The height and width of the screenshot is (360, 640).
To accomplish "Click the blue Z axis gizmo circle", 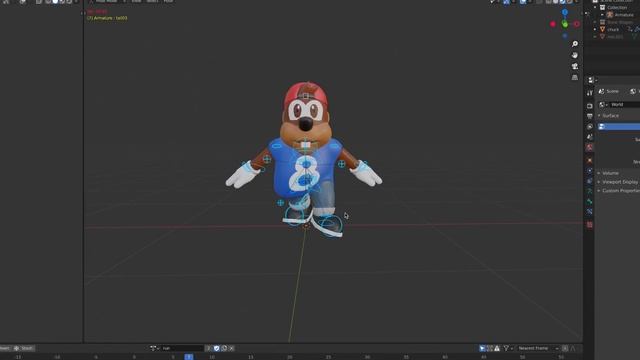I will point(565,12).
